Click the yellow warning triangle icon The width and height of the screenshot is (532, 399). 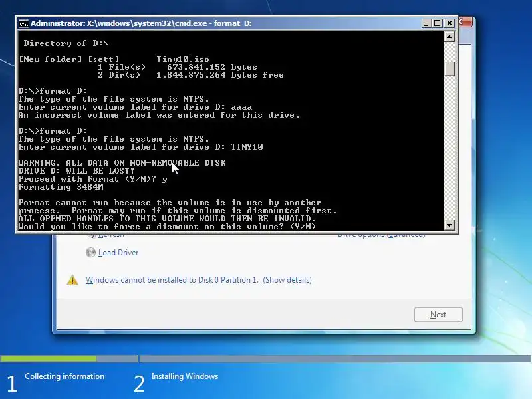(x=72, y=280)
